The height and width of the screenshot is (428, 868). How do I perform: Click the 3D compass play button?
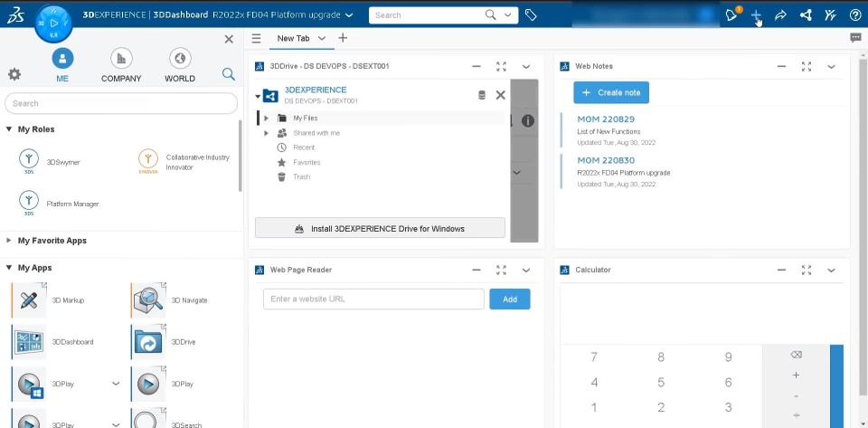(53, 24)
